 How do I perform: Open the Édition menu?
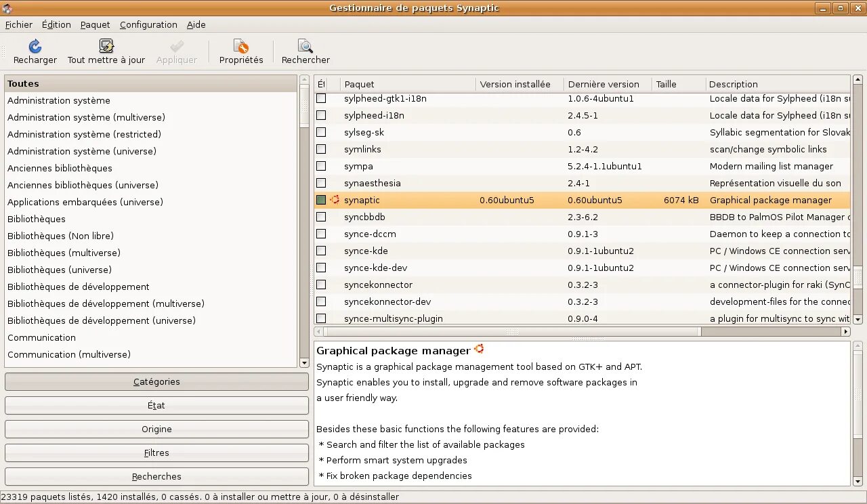[56, 24]
